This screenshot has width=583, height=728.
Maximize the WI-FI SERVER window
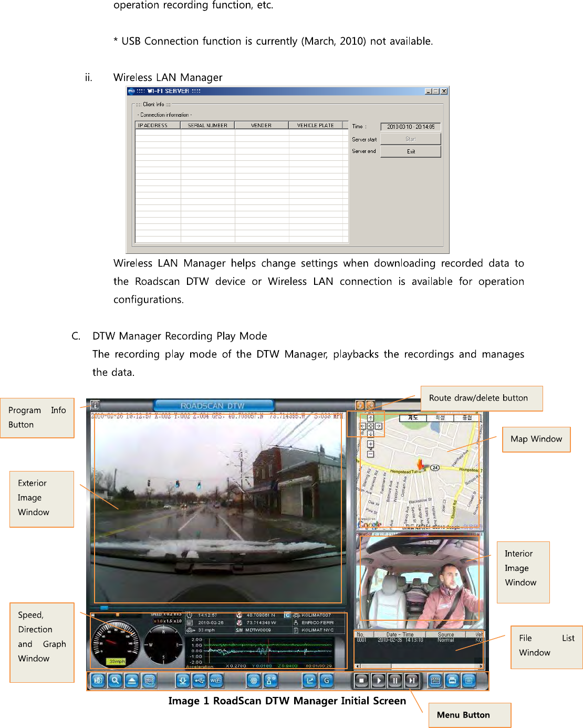point(436,91)
